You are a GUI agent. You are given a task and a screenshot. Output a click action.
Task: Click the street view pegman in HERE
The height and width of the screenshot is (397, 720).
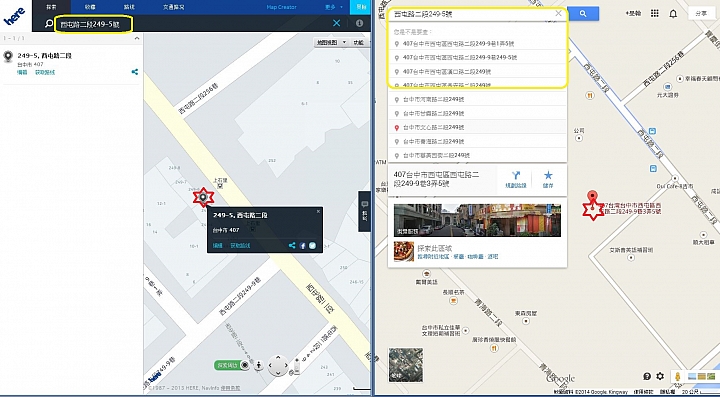point(259,365)
